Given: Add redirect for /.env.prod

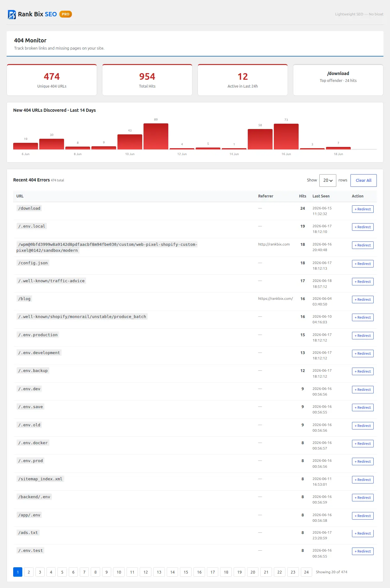Looking at the screenshot, I should (x=363, y=461).
